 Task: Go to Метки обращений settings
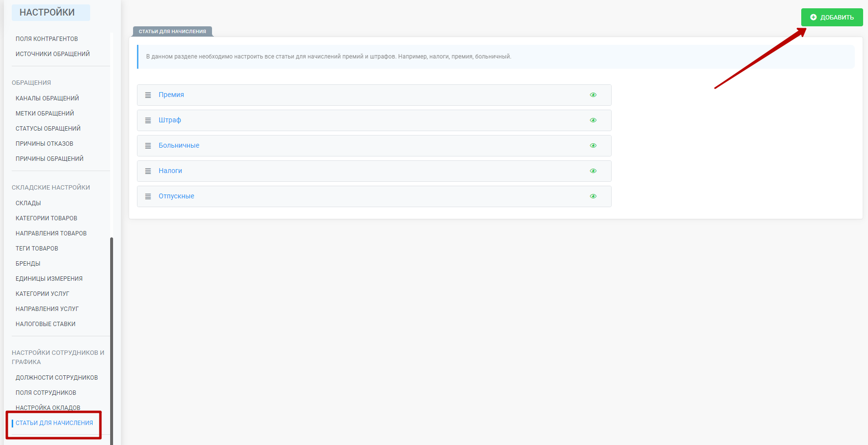(x=45, y=114)
